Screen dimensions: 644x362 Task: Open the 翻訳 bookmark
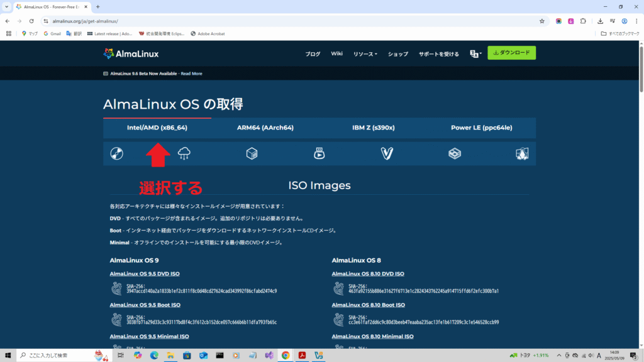pyautogui.click(x=74, y=34)
